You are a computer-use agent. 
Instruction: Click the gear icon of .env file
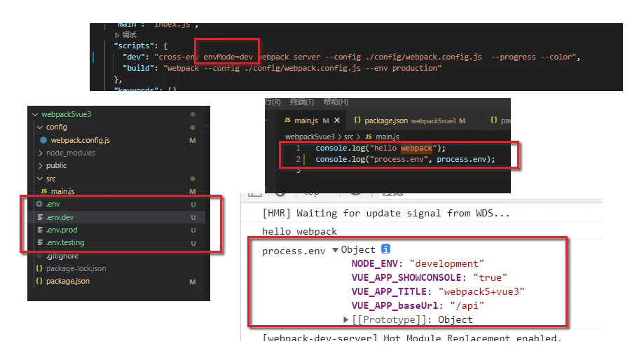[39, 204]
